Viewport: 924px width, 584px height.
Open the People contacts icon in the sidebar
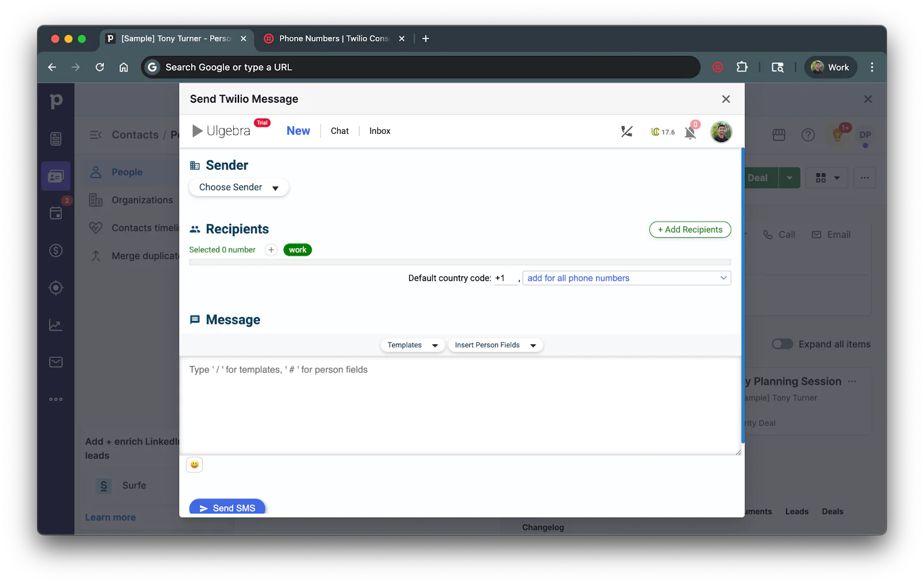pos(55,176)
